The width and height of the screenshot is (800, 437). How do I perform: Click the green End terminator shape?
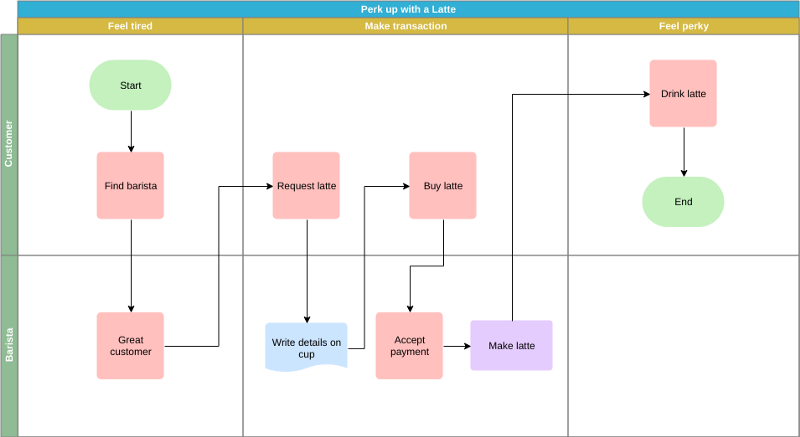683,201
